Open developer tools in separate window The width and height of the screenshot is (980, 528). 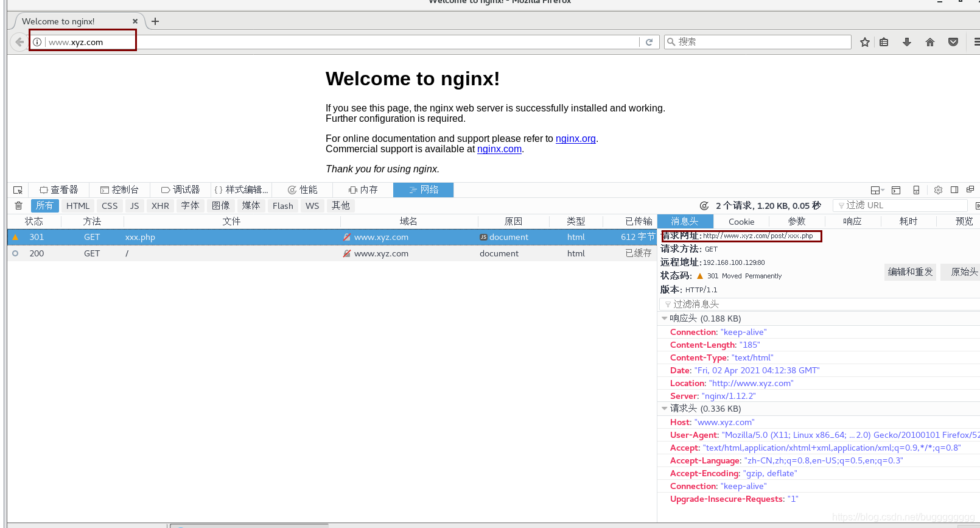(970, 190)
